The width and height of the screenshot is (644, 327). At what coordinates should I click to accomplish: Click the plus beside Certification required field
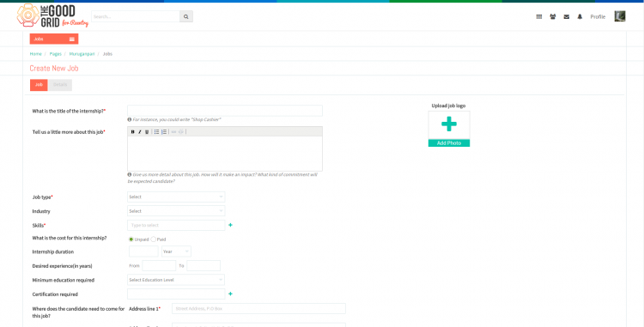tap(230, 294)
